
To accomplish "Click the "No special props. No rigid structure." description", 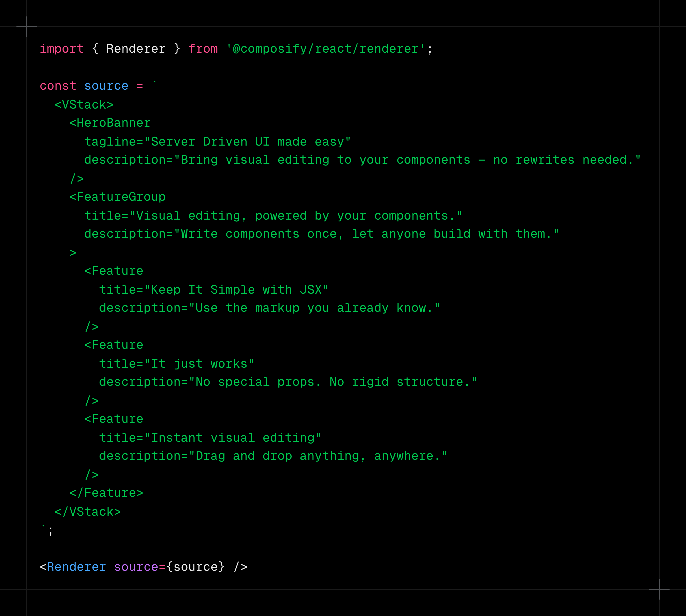I will point(288,382).
